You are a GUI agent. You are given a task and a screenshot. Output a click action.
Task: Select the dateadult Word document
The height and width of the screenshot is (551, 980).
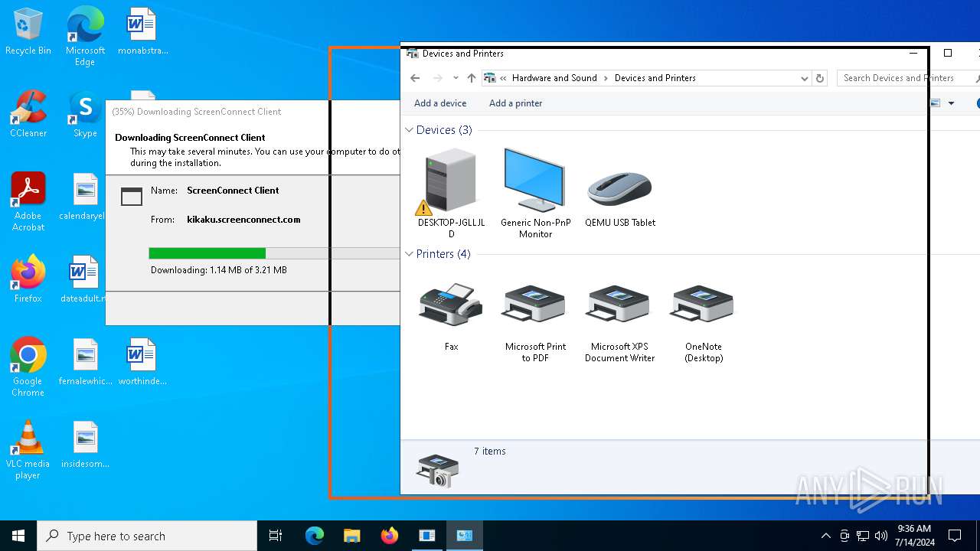tap(82, 280)
